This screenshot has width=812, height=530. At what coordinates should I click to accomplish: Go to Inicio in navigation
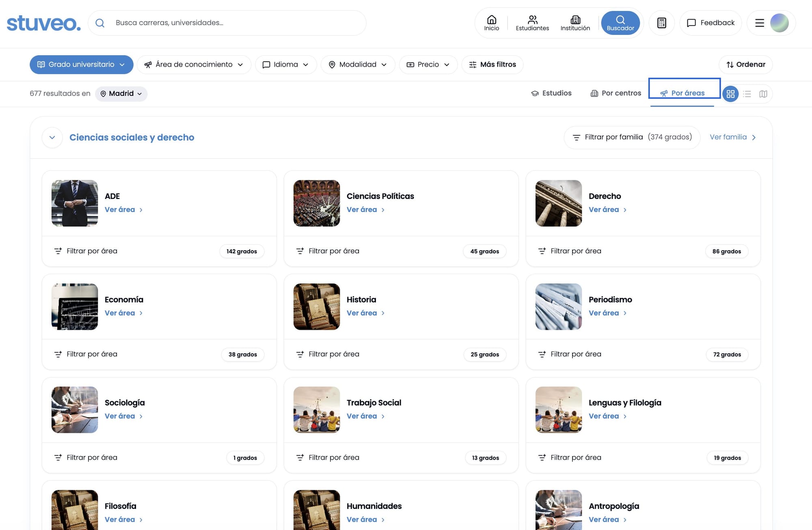492,23
